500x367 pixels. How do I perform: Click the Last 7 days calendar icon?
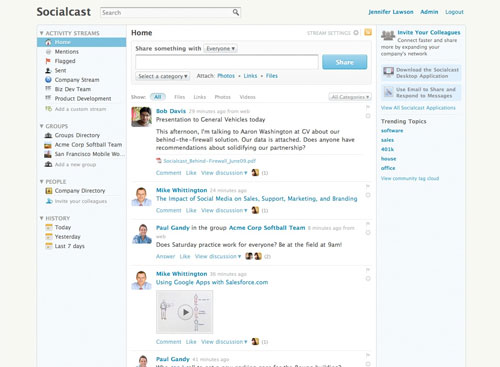click(x=49, y=246)
